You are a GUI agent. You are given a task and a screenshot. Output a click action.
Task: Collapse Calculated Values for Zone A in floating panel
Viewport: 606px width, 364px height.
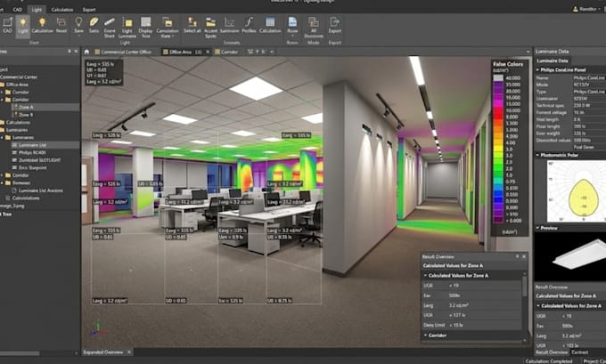(x=425, y=276)
